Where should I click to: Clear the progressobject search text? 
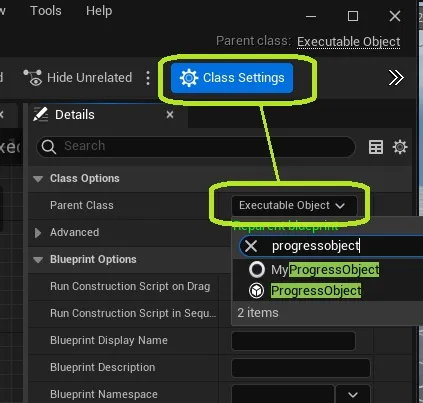251,246
